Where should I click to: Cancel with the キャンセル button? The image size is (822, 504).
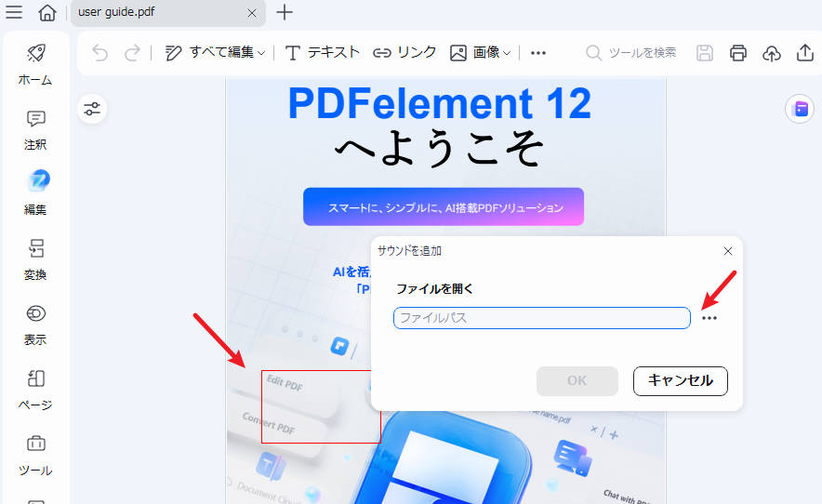click(681, 380)
